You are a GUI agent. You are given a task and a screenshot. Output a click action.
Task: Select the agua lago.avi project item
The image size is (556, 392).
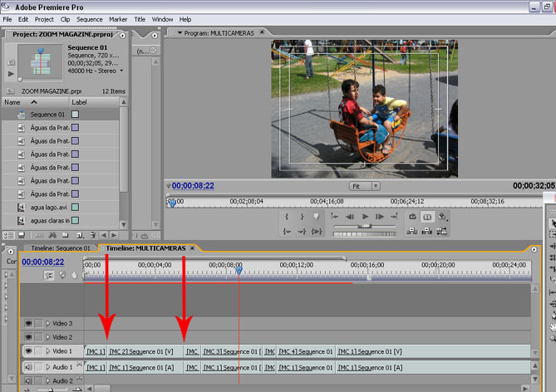(48, 207)
